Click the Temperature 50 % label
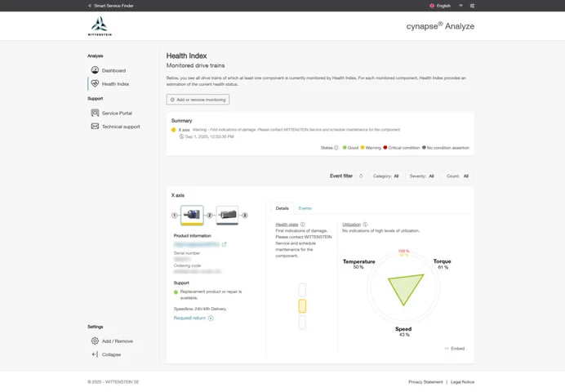 click(359, 264)
